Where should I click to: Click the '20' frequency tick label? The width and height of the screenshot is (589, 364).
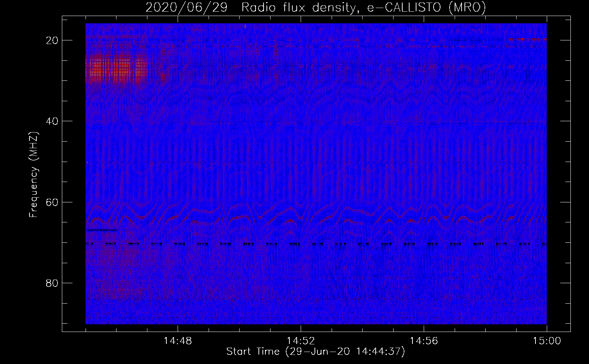(x=52, y=40)
